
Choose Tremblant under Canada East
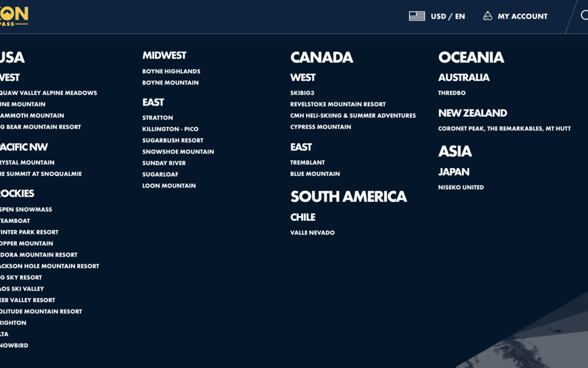(308, 162)
